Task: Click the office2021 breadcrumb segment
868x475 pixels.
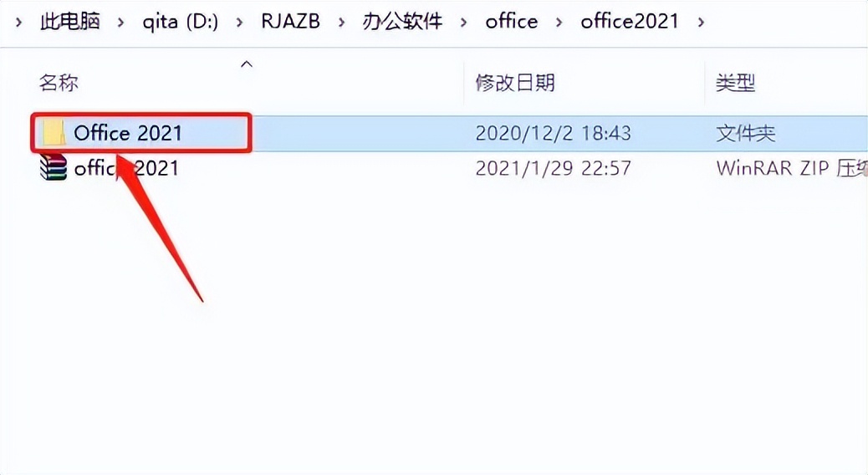Action: click(x=630, y=22)
